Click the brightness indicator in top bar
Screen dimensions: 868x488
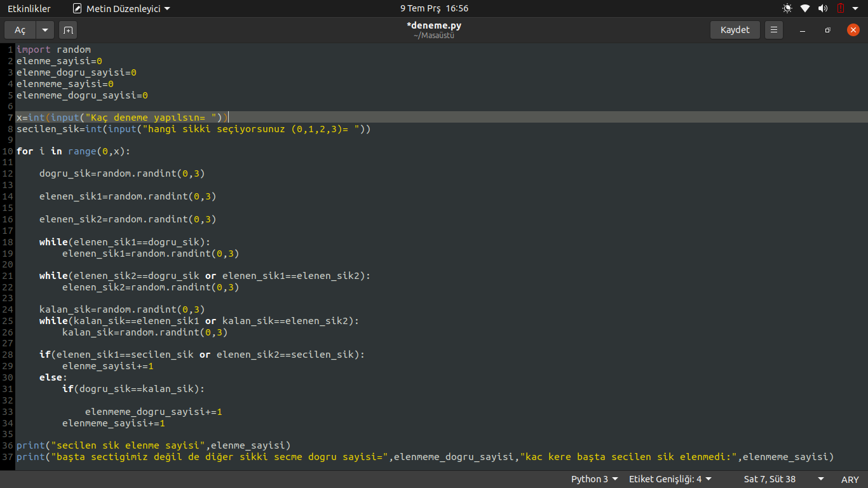[787, 8]
